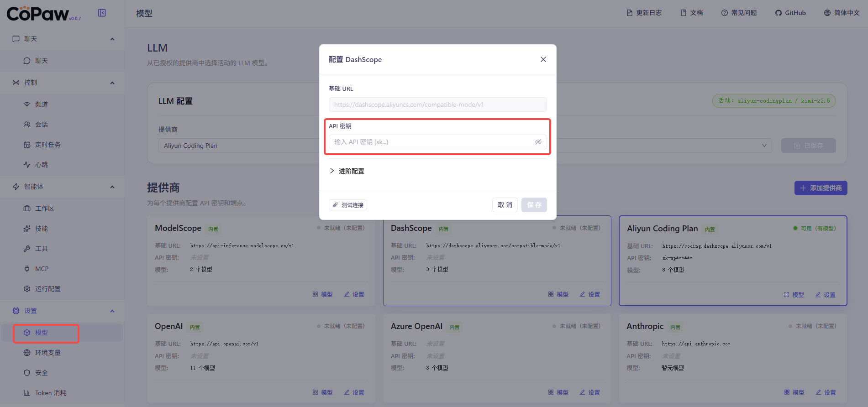Open 技能 in the sidebar

click(x=62, y=229)
